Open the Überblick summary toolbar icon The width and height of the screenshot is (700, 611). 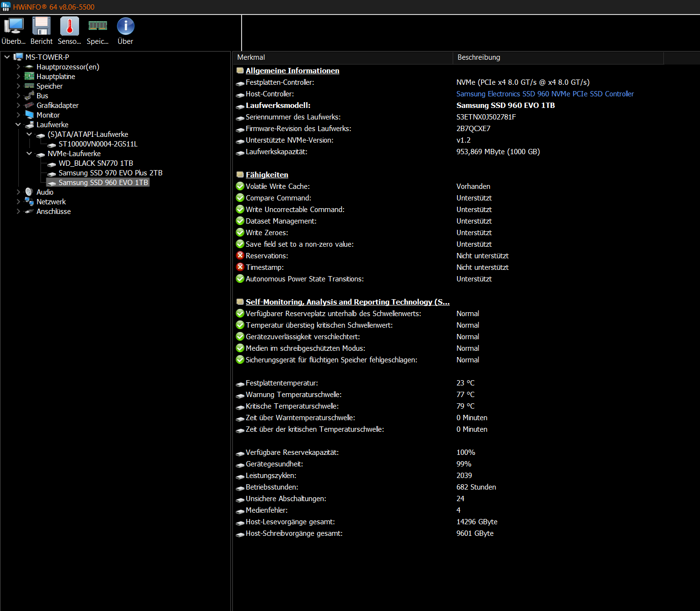[x=13, y=26]
